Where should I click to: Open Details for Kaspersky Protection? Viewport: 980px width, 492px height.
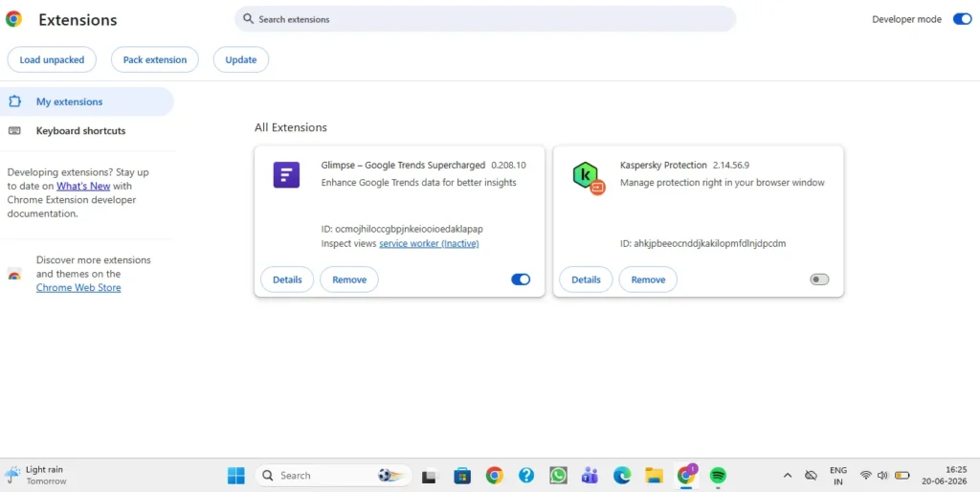[x=586, y=280]
